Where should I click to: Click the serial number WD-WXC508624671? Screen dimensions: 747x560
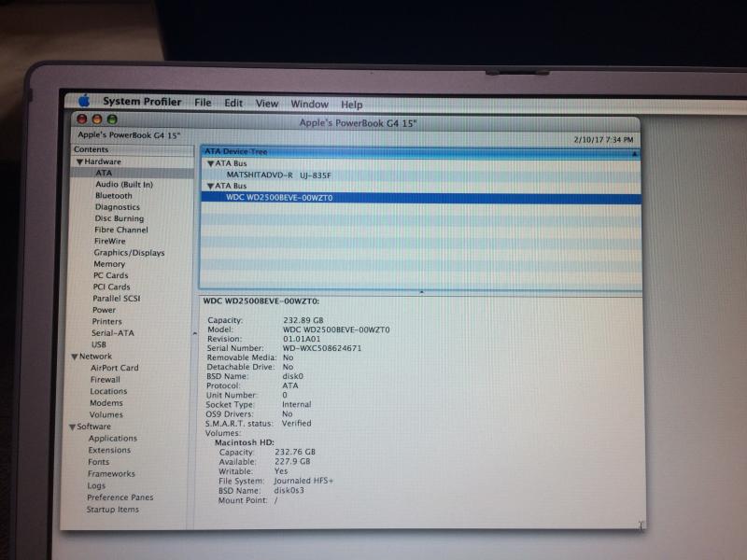tap(322, 348)
